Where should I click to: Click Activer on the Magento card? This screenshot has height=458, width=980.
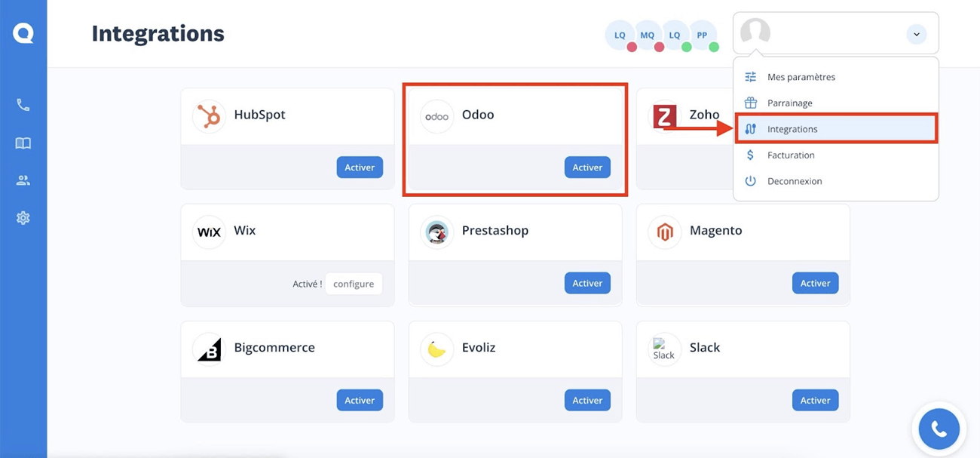[815, 283]
